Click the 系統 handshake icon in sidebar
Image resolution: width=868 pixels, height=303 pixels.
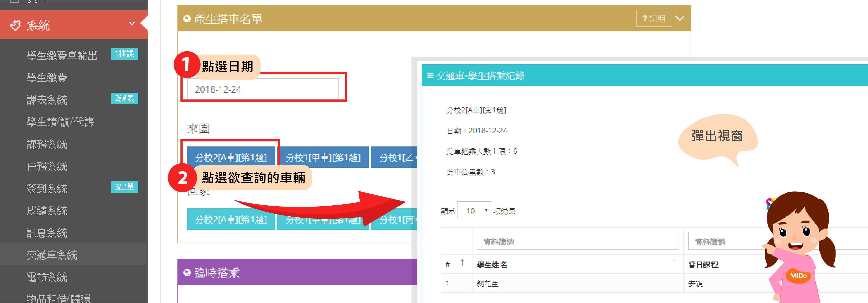point(15,25)
